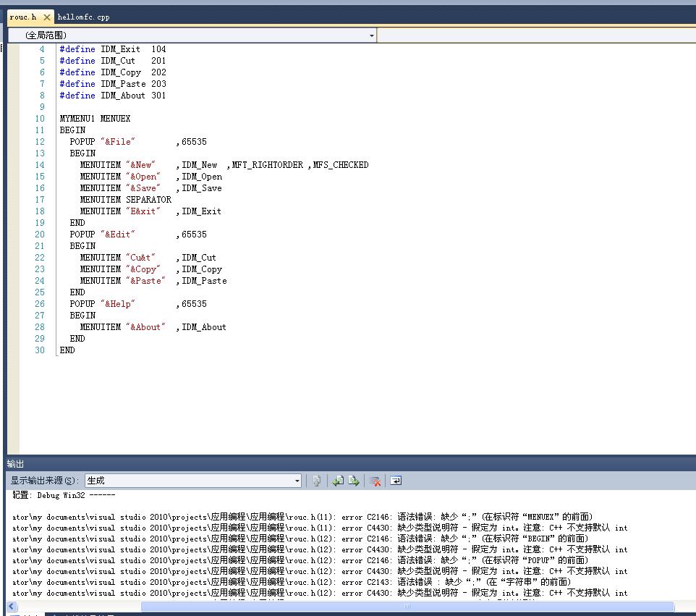
Task: Toggle word wrap in Output pane
Action: [396, 481]
